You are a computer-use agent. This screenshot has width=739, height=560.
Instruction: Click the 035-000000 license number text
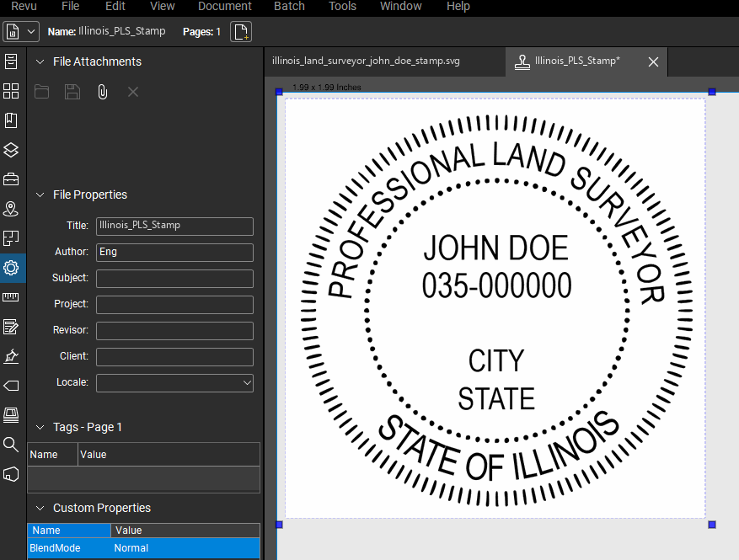(496, 285)
